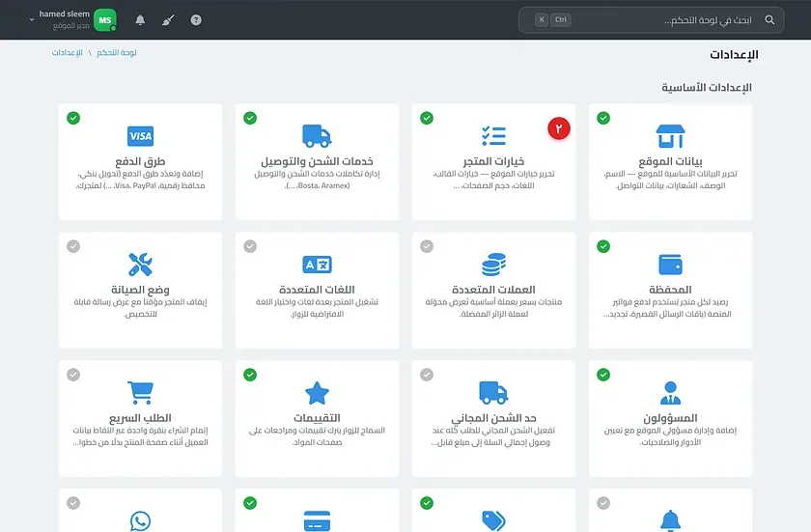Click green check on خدمات الشحن والتوصيل card

[x=250, y=118]
